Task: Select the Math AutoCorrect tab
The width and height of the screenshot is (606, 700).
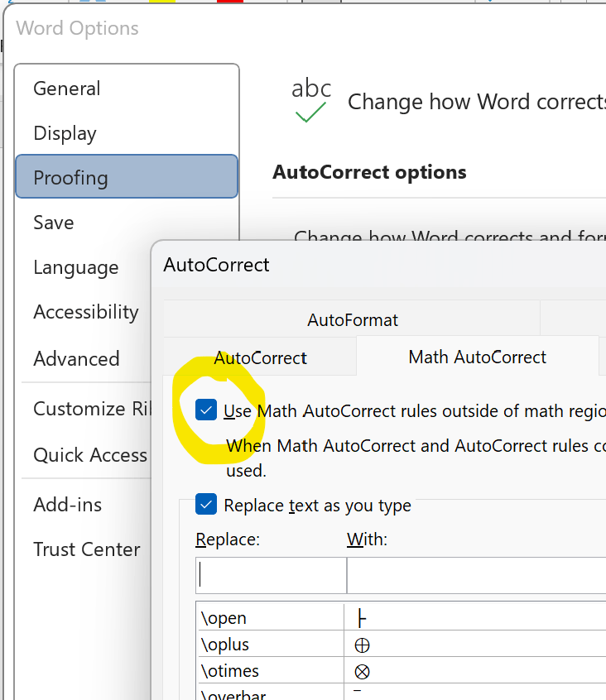Action: point(477,357)
